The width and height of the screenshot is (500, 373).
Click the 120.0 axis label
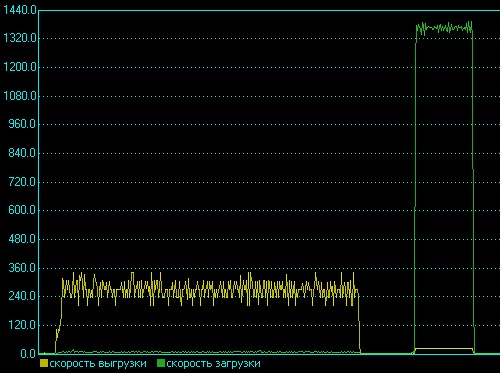(22, 325)
